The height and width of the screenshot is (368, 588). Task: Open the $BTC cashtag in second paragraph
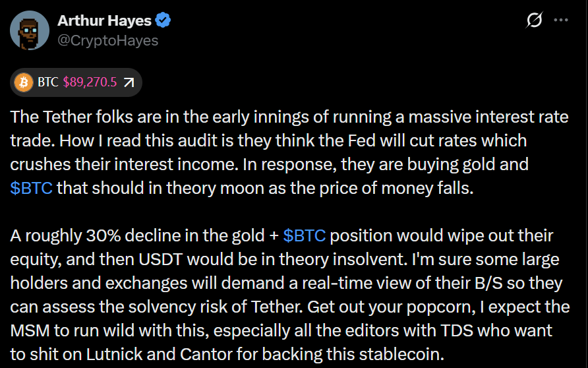305,235
